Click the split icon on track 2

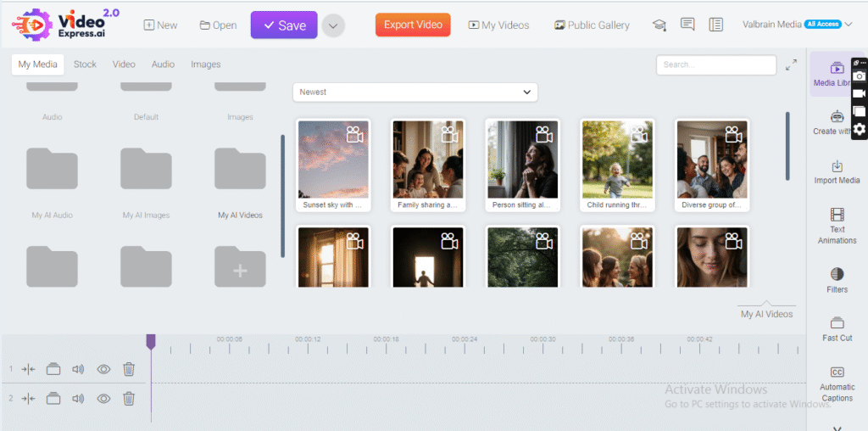tap(29, 398)
